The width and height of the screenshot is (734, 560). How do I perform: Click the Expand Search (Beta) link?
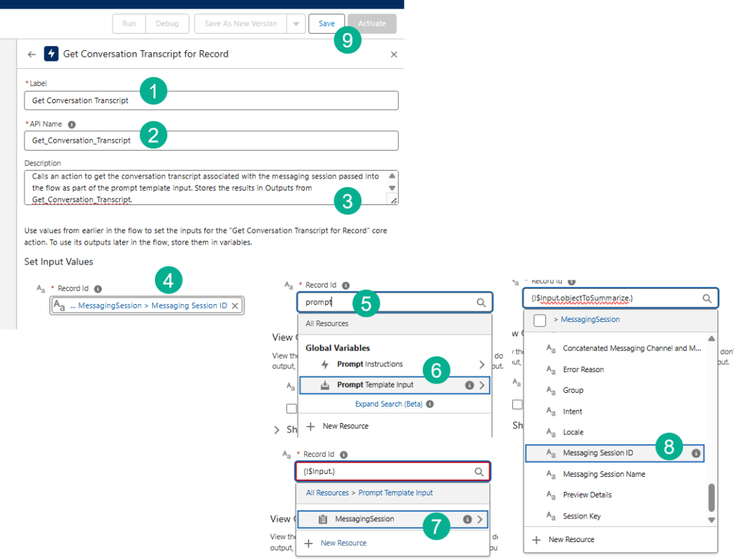click(x=388, y=404)
